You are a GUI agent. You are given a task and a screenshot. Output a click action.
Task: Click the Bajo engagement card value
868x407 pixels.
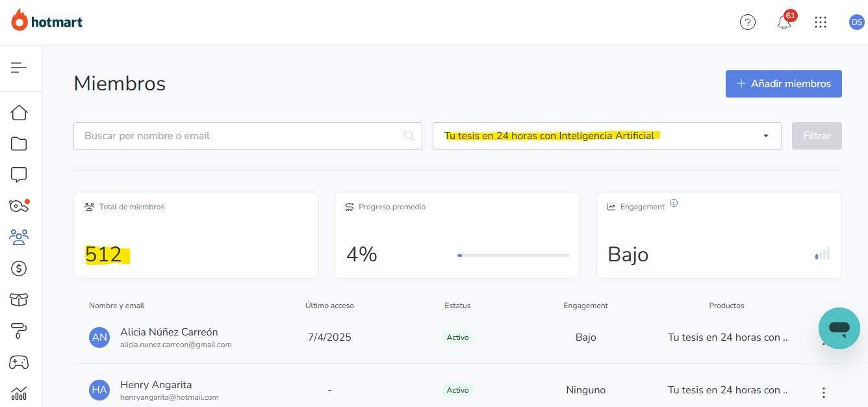tap(628, 254)
